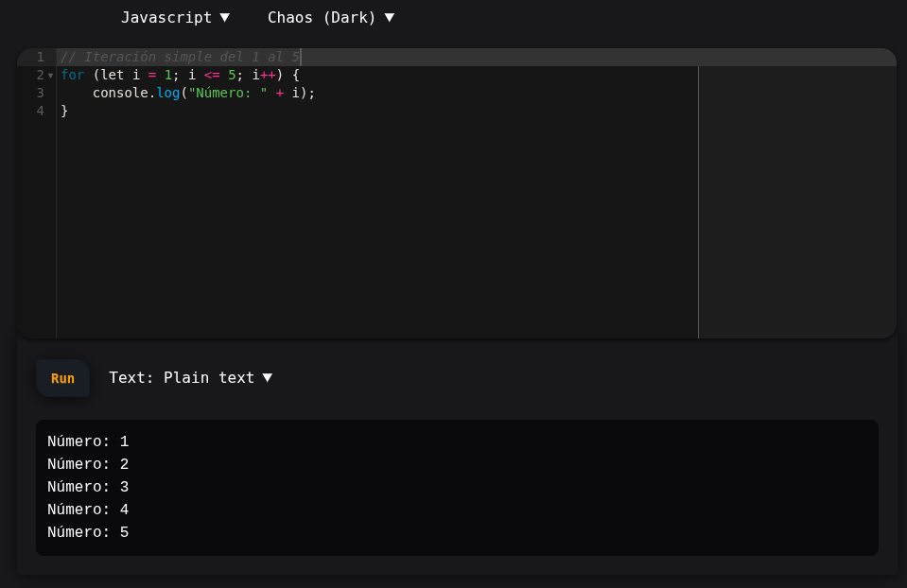Click the for keyword on line 2
The image size is (907, 588).
click(x=72, y=75)
